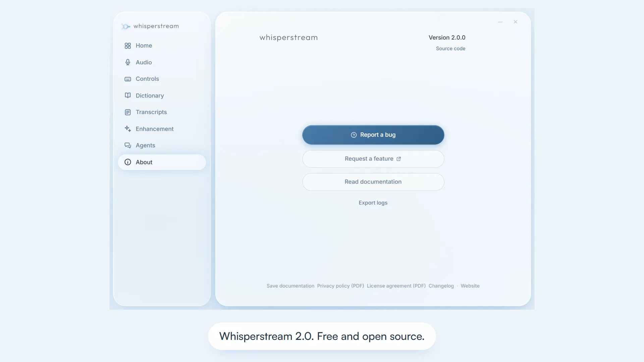Click the Controls keyboard icon
Viewport: 644px width, 362px height.
coord(128,79)
